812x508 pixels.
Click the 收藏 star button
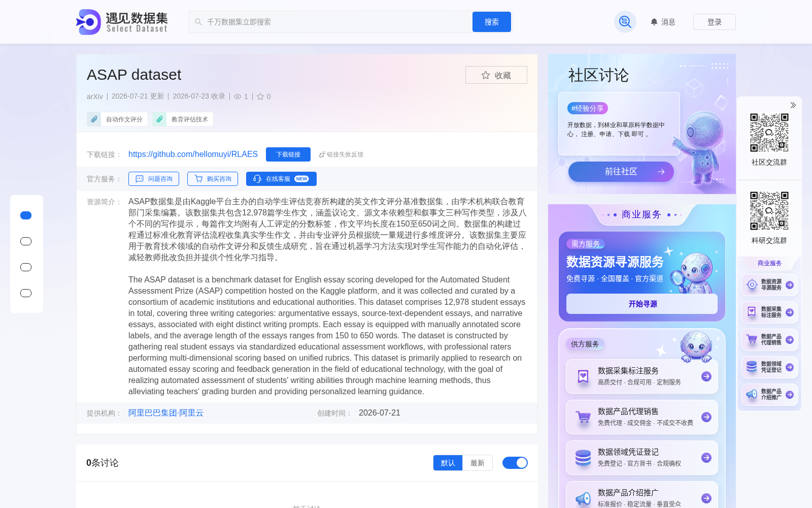[496, 75]
